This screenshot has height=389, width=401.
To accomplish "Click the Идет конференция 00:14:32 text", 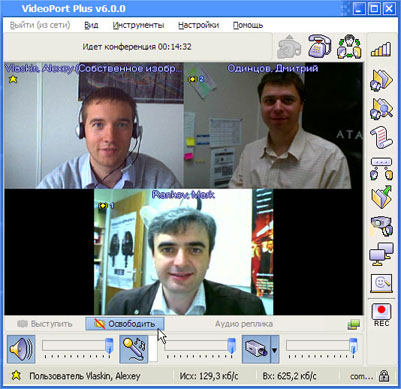I will (x=137, y=47).
